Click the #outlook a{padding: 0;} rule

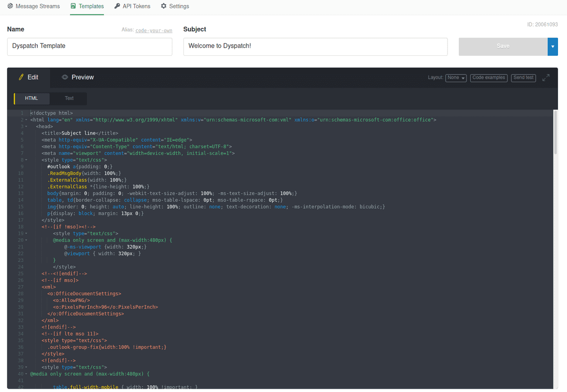click(x=80, y=167)
